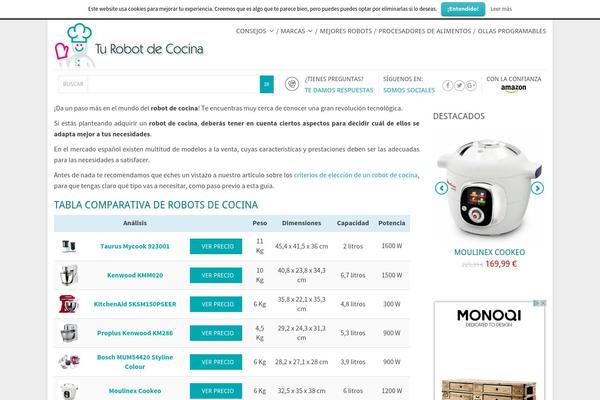Click the Tu Robot de Cocina chef logo
The width and height of the screenshot is (600, 400).
[129, 45]
